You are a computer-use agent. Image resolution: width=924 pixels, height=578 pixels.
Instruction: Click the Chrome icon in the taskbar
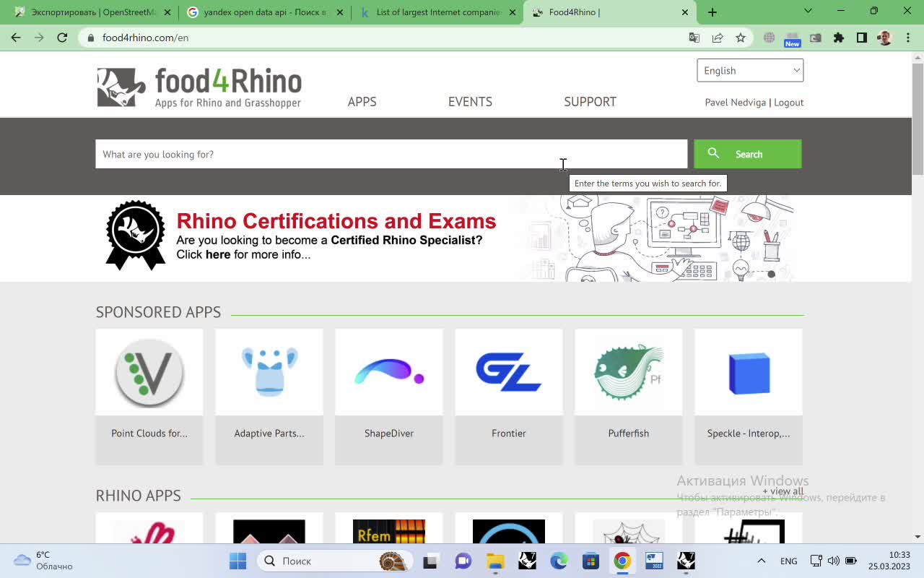point(622,561)
